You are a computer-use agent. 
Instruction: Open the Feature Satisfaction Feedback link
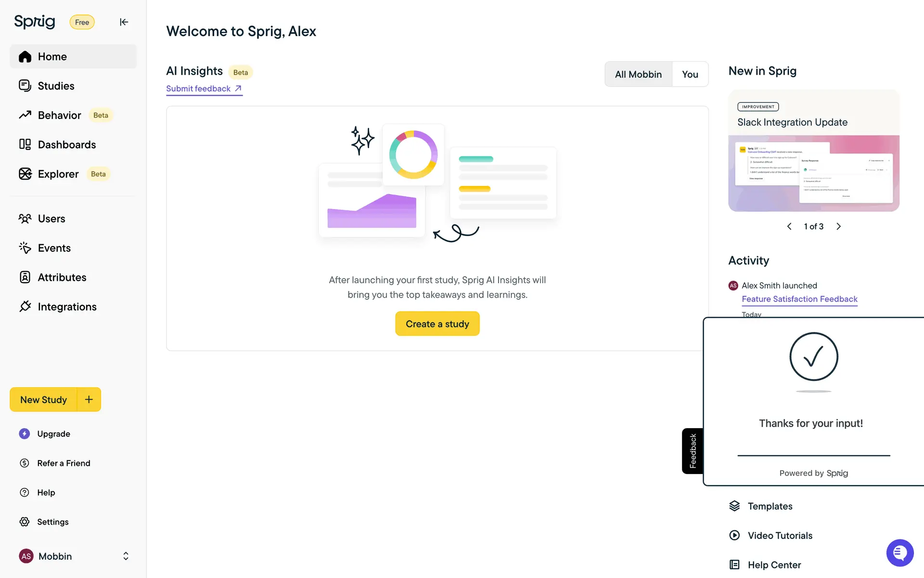click(x=799, y=299)
